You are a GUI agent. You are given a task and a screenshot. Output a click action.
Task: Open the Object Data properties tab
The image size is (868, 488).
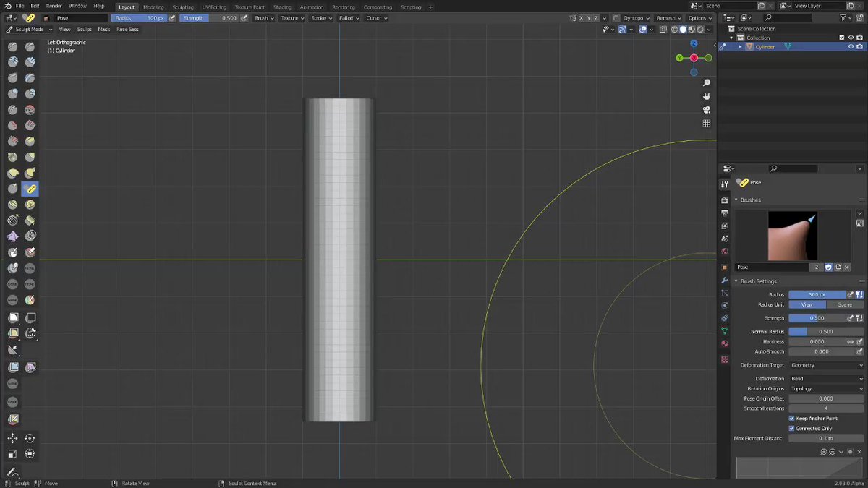[x=724, y=331]
